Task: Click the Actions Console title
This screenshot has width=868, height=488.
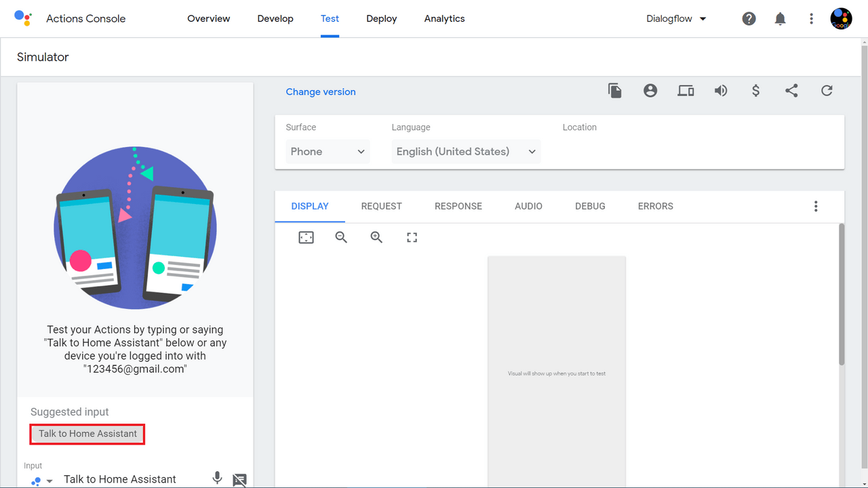Action: [86, 19]
